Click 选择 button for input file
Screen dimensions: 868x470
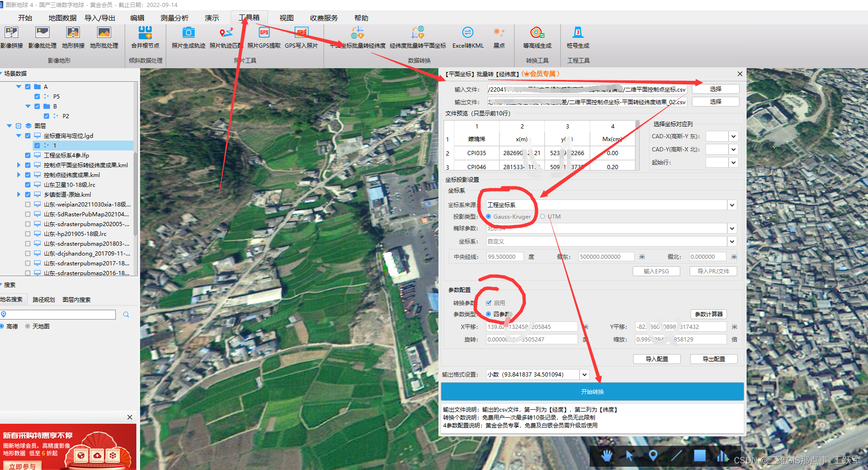click(715, 89)
